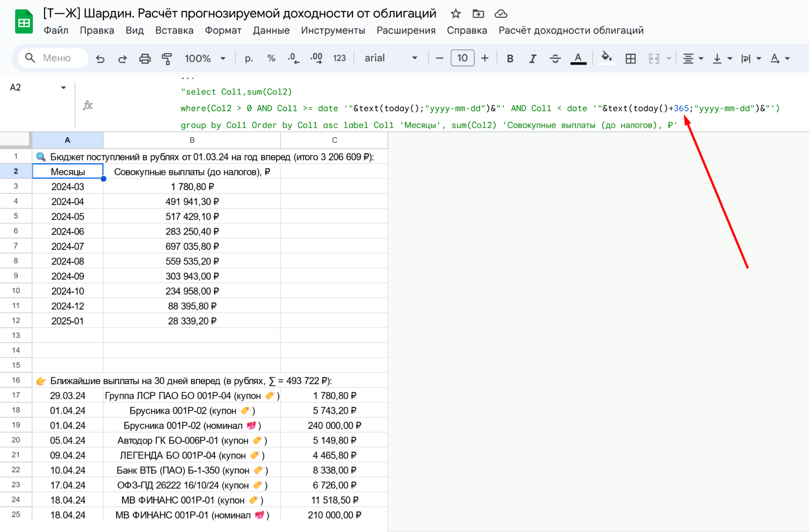Select row 16 header

coord(16,380)
